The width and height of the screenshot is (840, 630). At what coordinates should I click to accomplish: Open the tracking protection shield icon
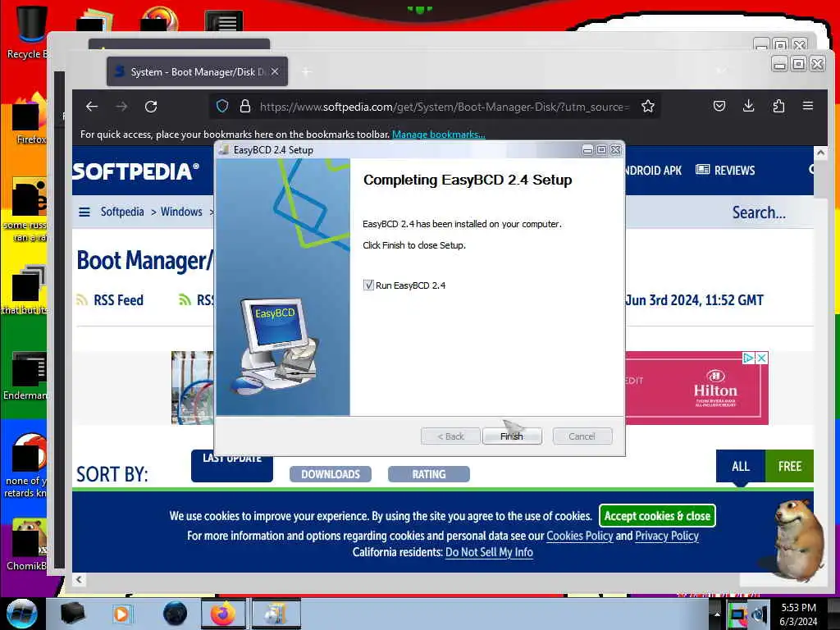pos(222,106)
